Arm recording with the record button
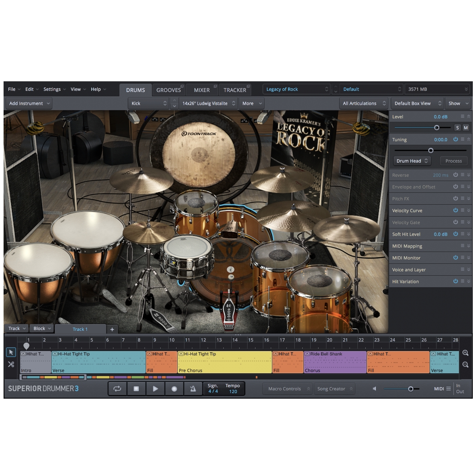476x476 pixels. (x=174, y=389)
